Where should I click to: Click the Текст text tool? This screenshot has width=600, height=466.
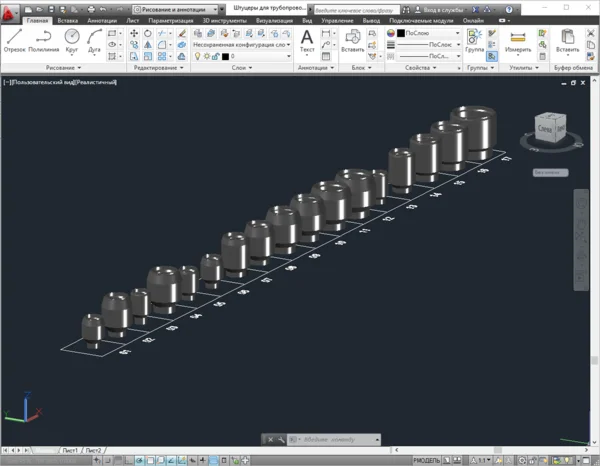(x=307, y=42)
